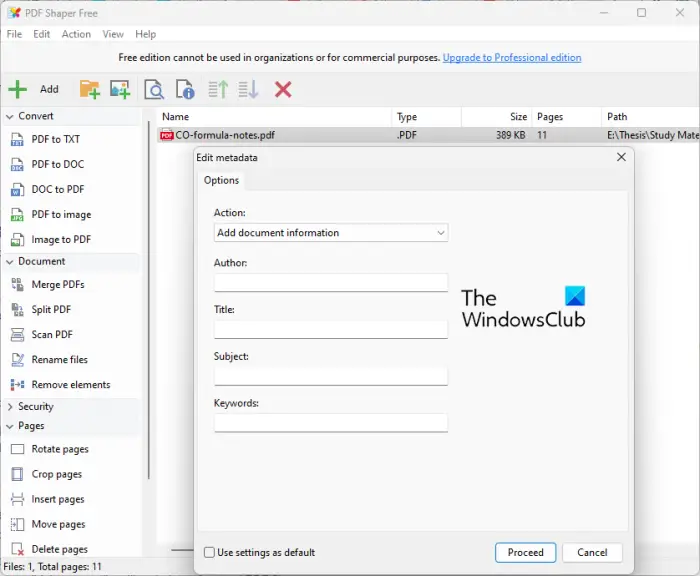700x576 pixels.
Task: Click the DOC to PDF icon
Action: coord(17,189)
